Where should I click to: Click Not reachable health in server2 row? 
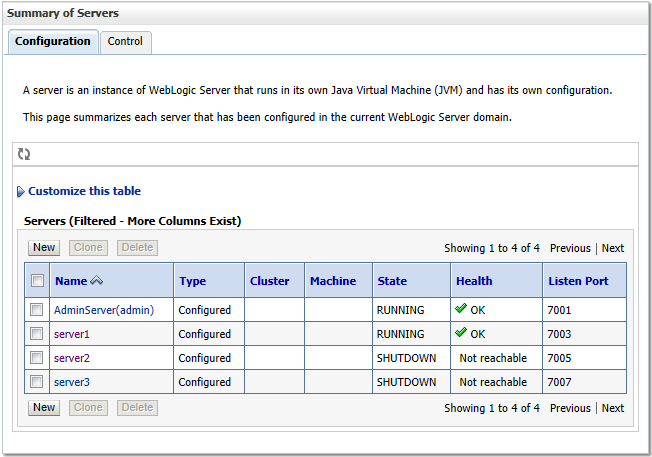pyautogui.click(x=493, y=358)
